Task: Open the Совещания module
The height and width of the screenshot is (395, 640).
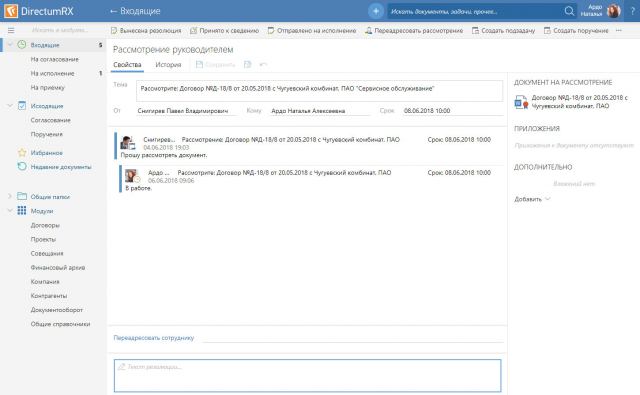Action: tap(47, 253)
